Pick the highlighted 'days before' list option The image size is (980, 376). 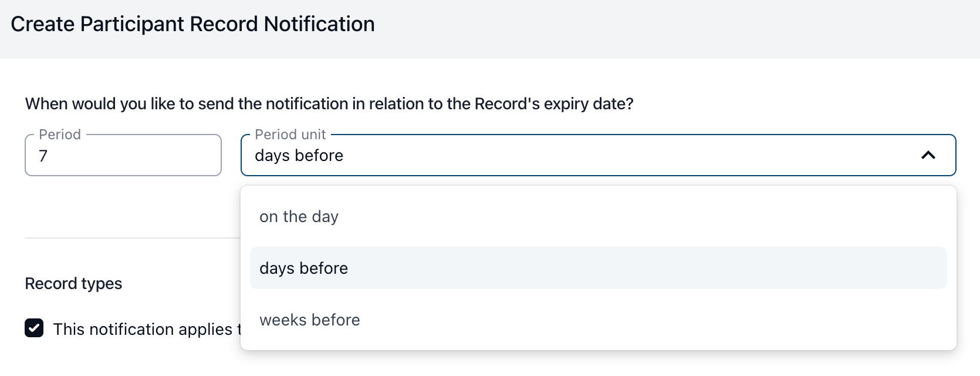pyautogui.click(x=304, y=268)
